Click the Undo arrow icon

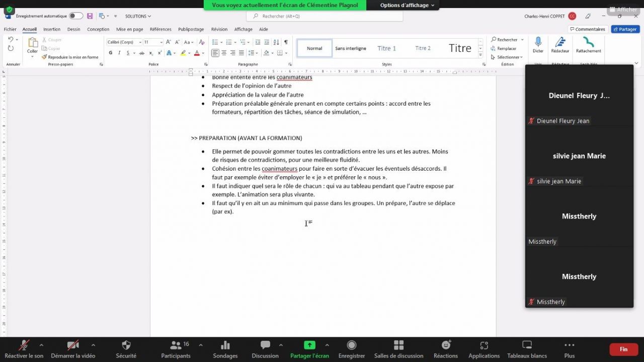pyautogui.click(x=11, y=40)
